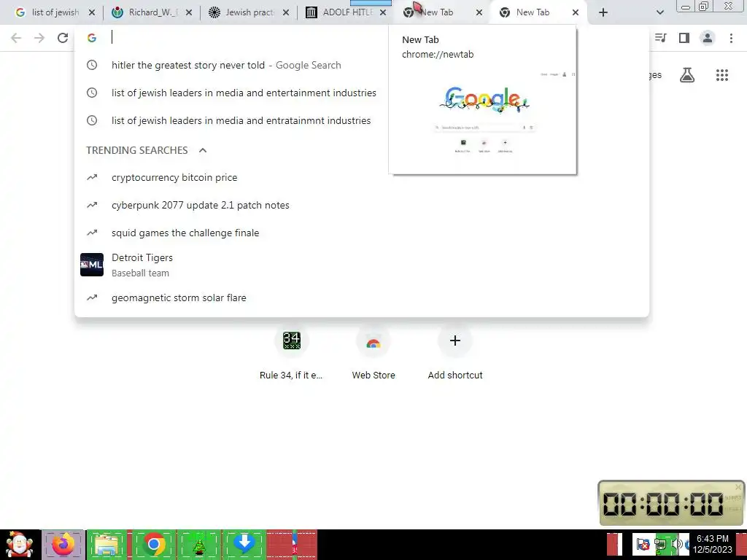Go back using the browser back arrow
Screen dimensions: 747x560
[16, 38]
